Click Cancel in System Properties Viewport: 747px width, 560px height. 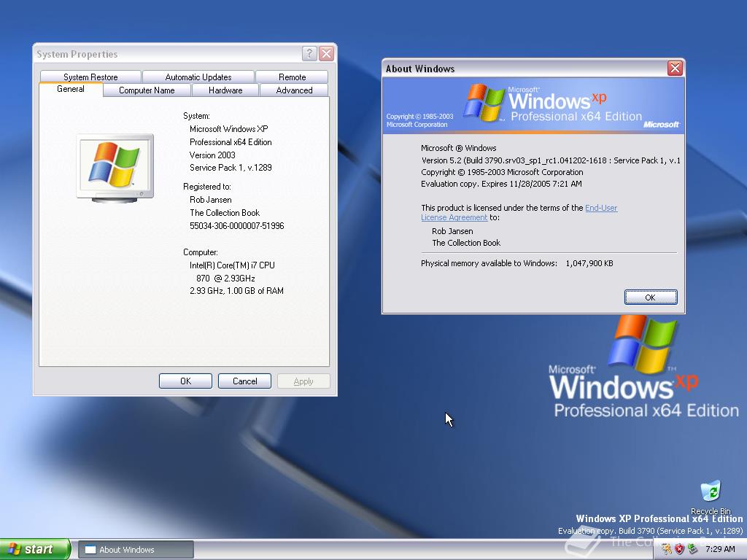click(244, 381)
